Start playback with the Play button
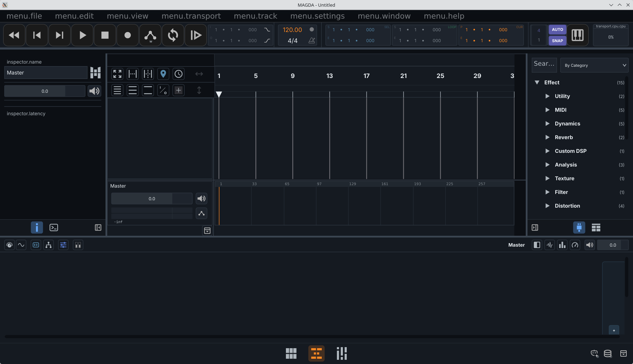This screenshot has height=364, width=633. click(82, 35)
